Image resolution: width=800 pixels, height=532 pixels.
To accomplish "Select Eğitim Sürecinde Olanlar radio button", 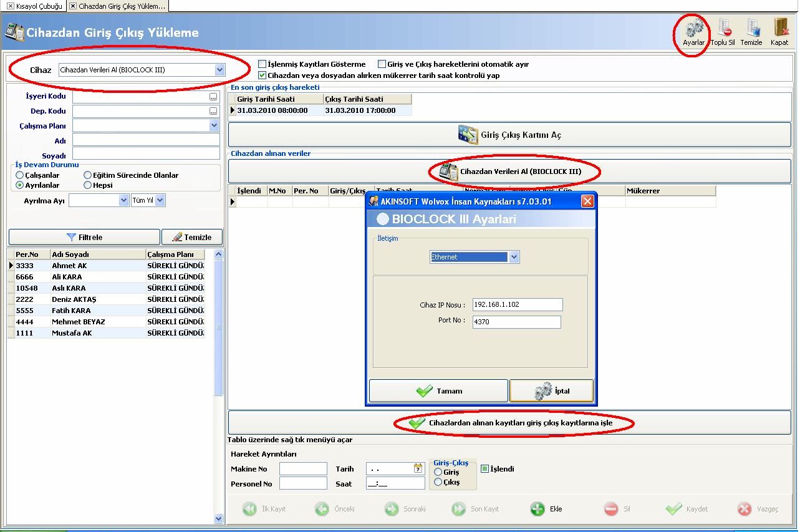I will pos(87,175).
